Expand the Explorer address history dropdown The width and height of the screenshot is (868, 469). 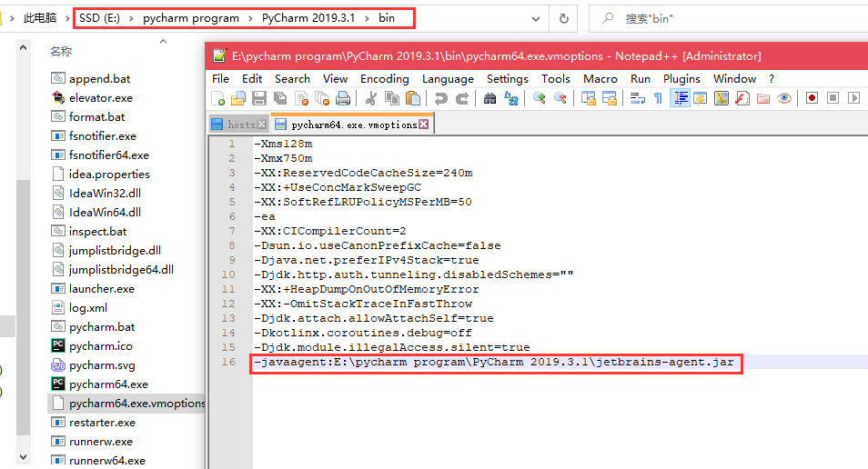point(535,19)
